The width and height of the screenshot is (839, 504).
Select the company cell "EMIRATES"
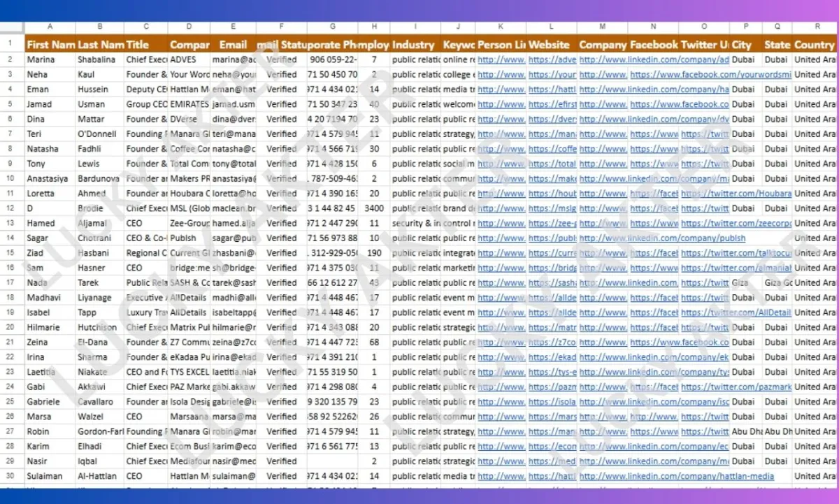(189, 104)
